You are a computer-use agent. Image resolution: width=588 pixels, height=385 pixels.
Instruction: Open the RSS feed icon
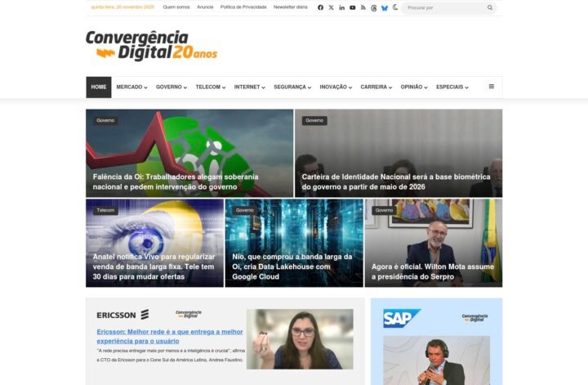363,7
